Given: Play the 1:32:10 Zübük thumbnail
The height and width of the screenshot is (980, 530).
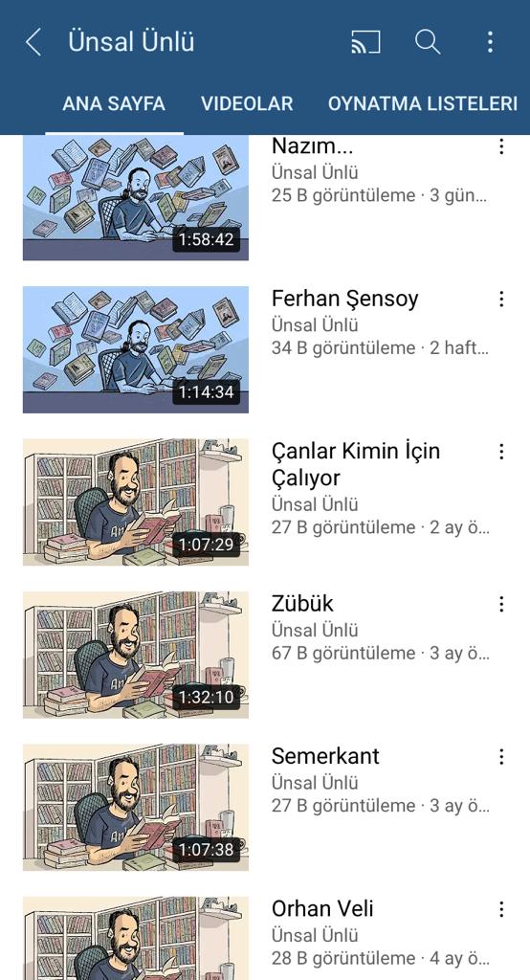Looking at the screenshot, I should pyautogui.click(x=136, y=655).
